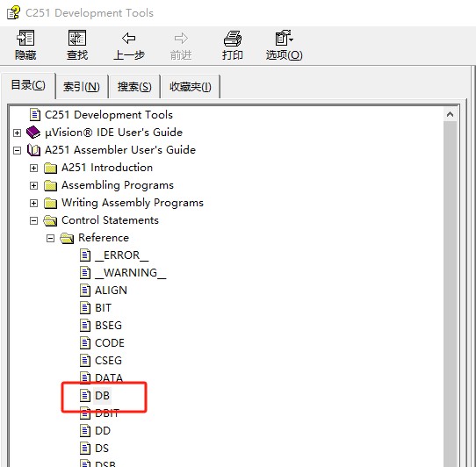The width and height of the screenshot is (476, 467).
Task: Click the page icon beside DS
Action: tap(85, 449)
